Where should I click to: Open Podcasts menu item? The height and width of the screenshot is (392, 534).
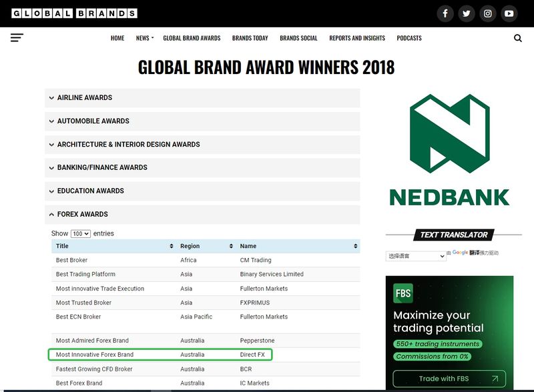point(409,38)
